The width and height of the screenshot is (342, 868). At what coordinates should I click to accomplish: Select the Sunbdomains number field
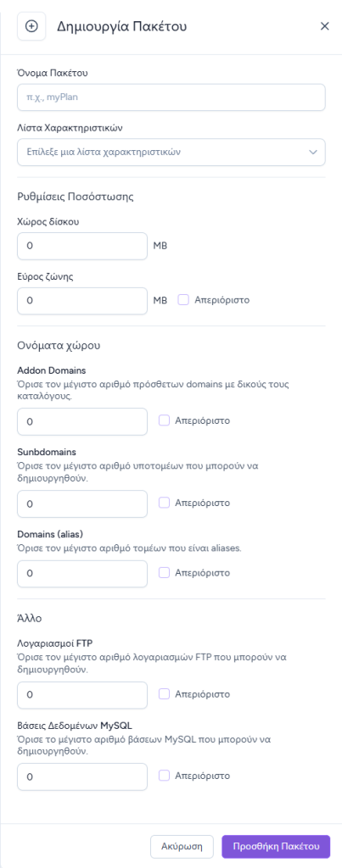point(82,504)
